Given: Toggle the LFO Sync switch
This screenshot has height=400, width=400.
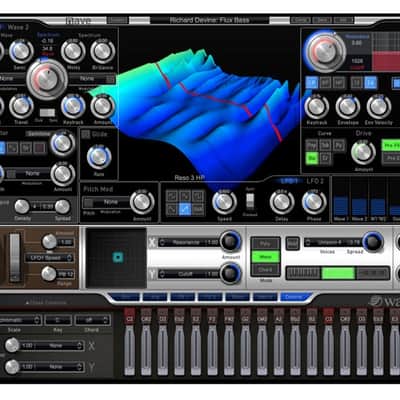Looking at the screenshot, I should pos(250,202).
